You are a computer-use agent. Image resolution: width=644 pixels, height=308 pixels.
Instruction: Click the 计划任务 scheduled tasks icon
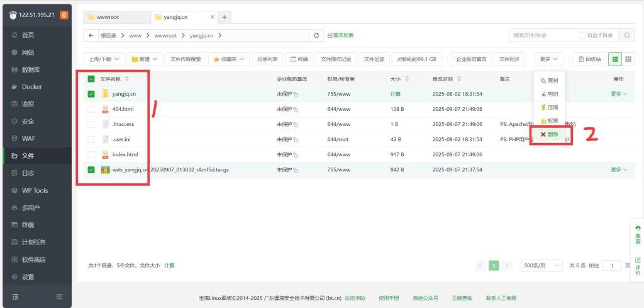point(15,242)
